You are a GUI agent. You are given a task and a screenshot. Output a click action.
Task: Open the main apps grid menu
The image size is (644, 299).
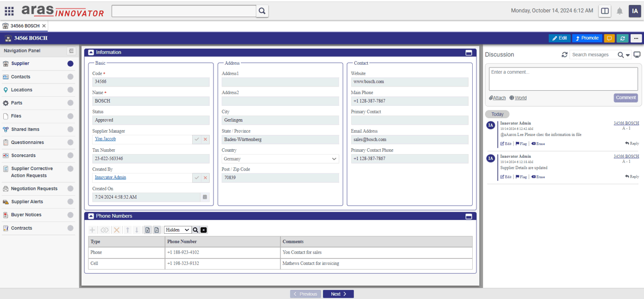coord(9,11)
